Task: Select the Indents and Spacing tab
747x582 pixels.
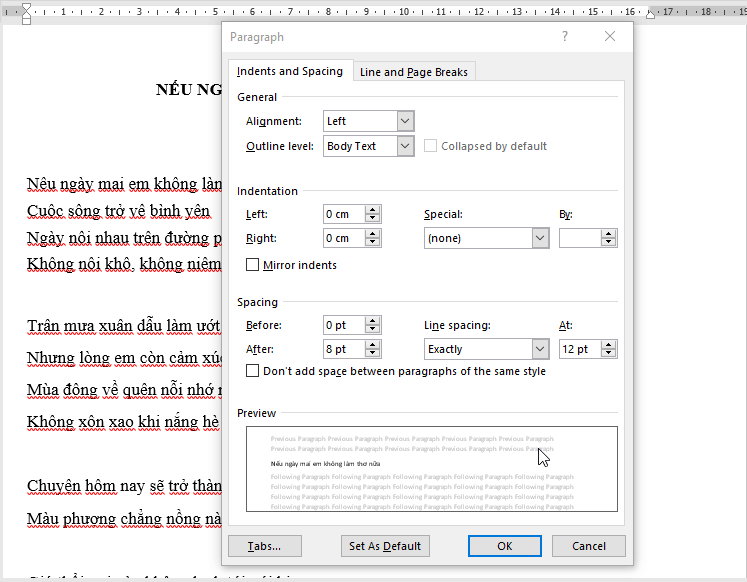Action: (290, 71)
